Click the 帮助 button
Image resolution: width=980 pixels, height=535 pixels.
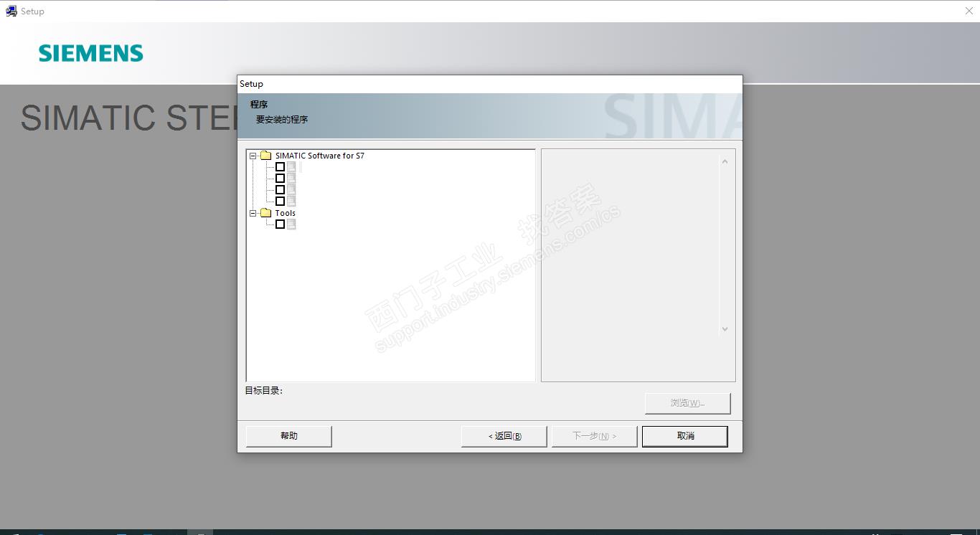pos(289,436)
